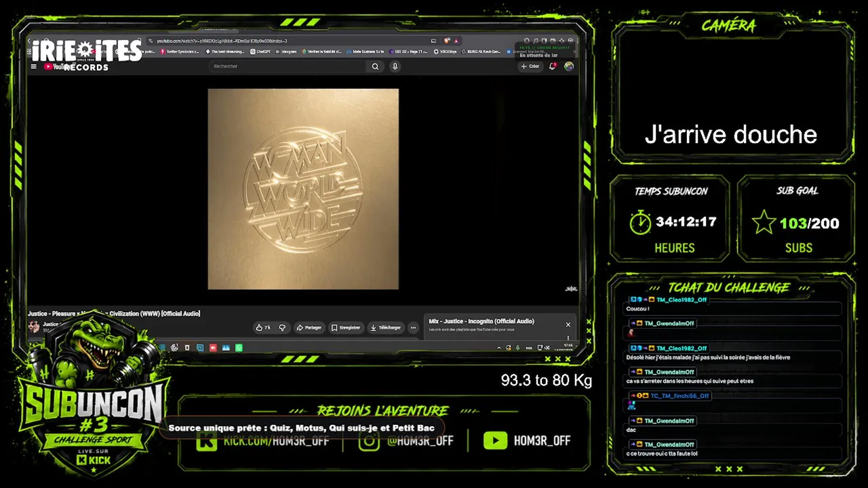Click the 103/200 sub goal counter

[809, 223]
